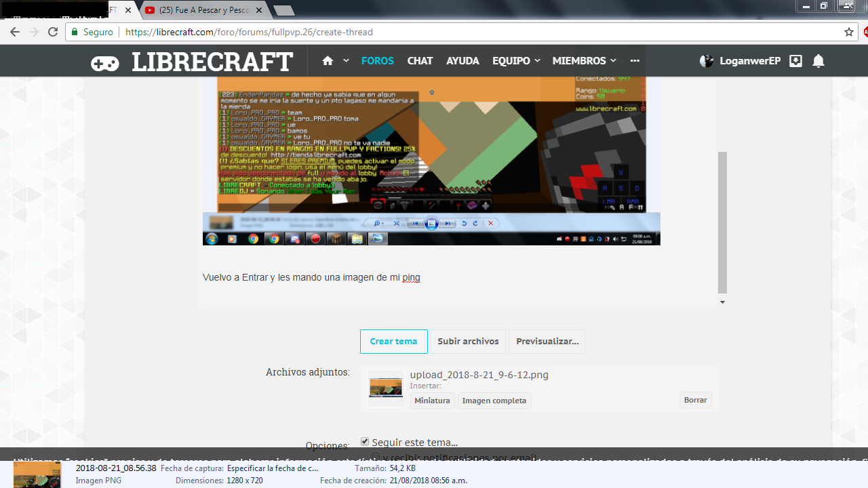Expand the EQUIPO dropdown menu
868x488 pixels.
pos(516,61)
